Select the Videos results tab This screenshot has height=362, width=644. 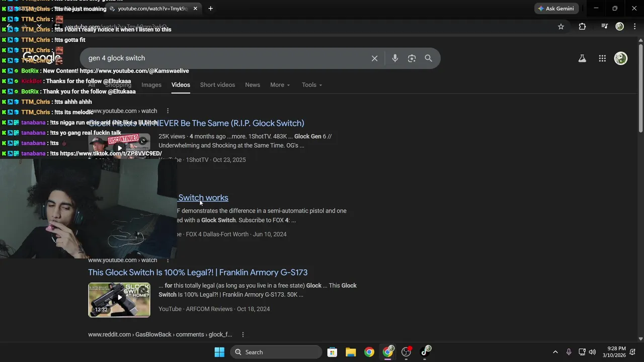(x=181, y=85)
